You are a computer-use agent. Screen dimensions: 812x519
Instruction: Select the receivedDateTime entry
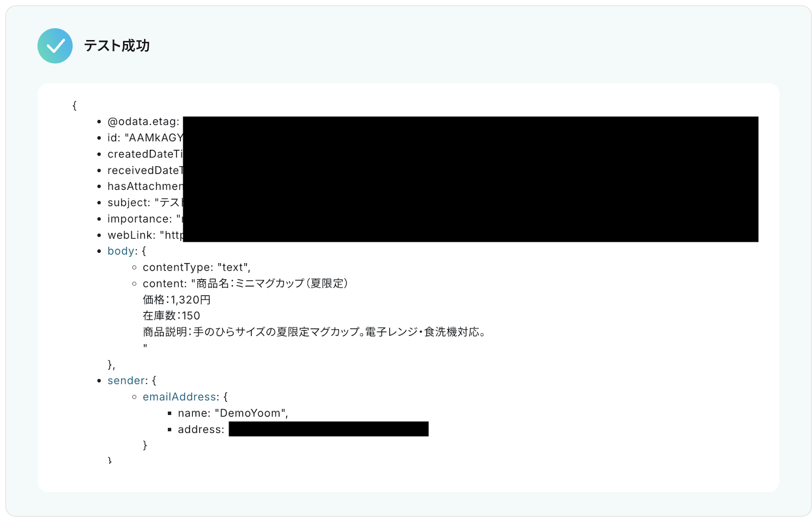[x=145, y=170]
